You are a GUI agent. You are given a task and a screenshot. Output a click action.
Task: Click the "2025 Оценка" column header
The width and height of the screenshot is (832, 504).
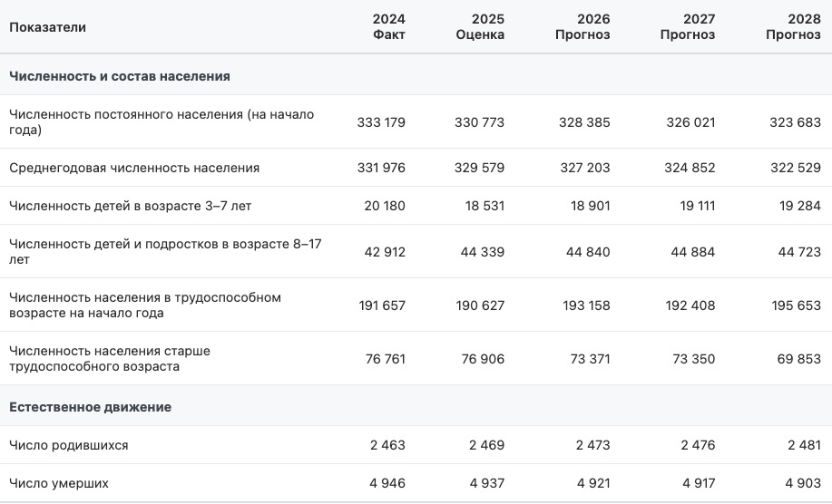pos(480,27)
